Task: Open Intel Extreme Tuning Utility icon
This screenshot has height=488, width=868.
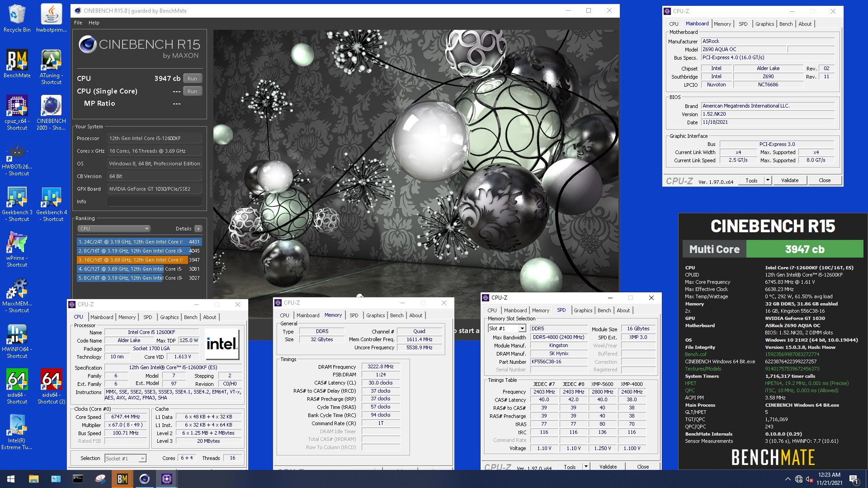Action: pos(17,432)
